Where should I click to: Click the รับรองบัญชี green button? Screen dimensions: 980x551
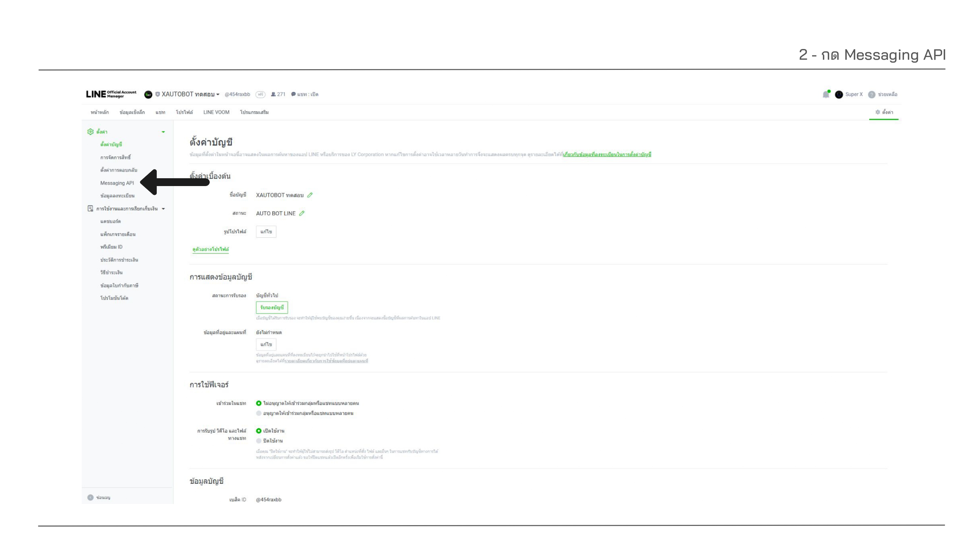(x=272, y=307)
